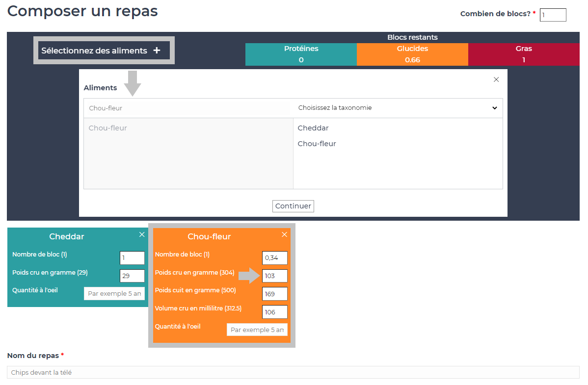Edit Chou-fleur Poids cru en gramme field

[x=274, y=276]
